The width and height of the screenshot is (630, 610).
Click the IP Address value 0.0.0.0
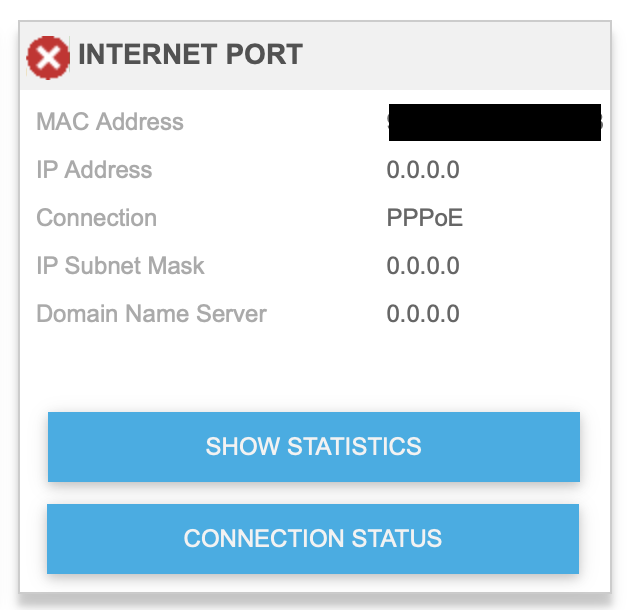(x=423, y=170)
